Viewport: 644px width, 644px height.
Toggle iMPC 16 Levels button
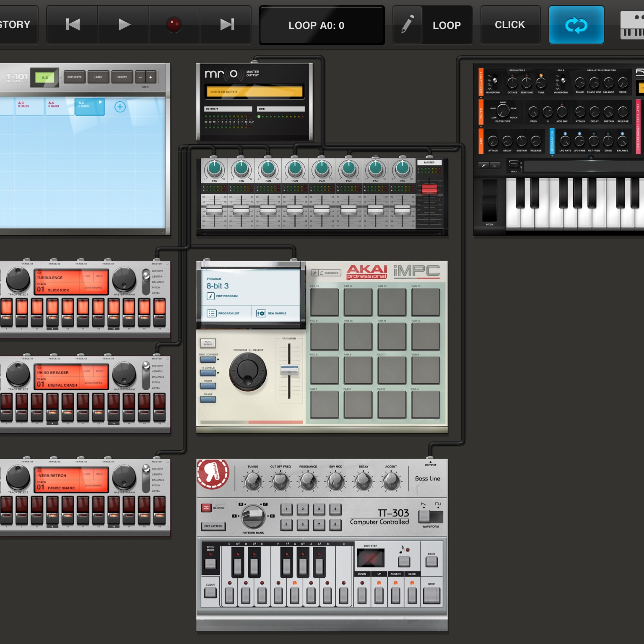pos(208,373)
